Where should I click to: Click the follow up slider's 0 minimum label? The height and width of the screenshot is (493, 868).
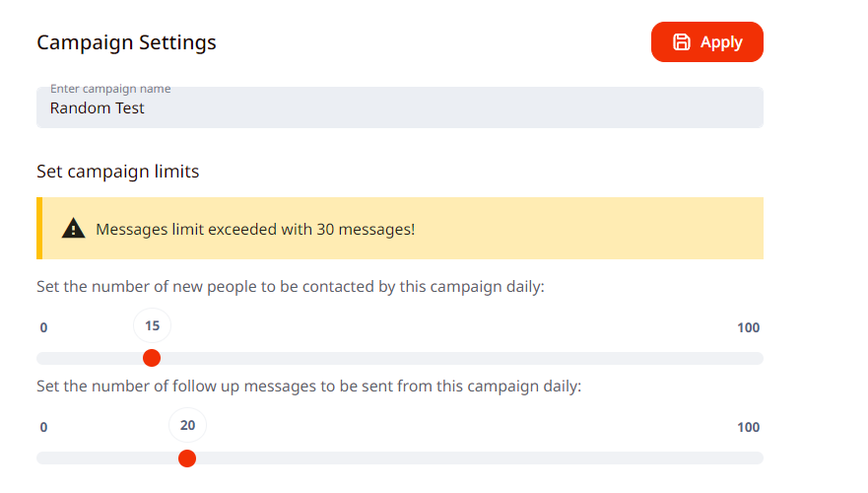43,427
